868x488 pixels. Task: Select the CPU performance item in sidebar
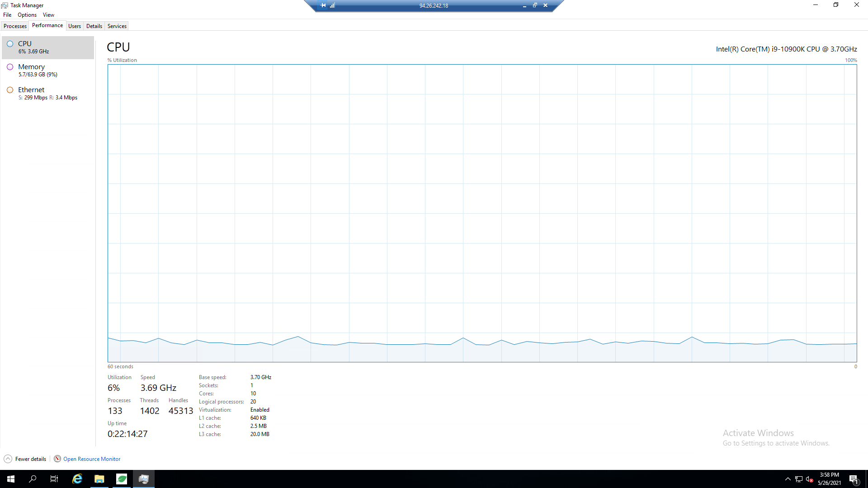(48, 47)
